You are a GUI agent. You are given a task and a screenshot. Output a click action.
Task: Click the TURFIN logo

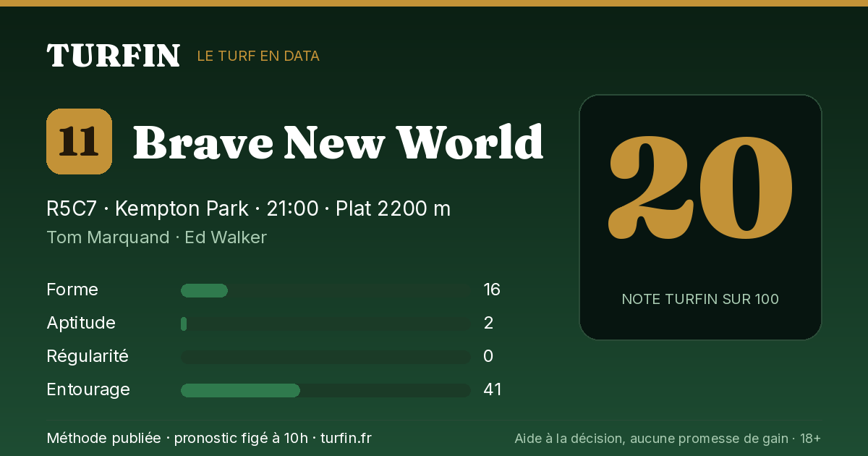pos(113,56)
